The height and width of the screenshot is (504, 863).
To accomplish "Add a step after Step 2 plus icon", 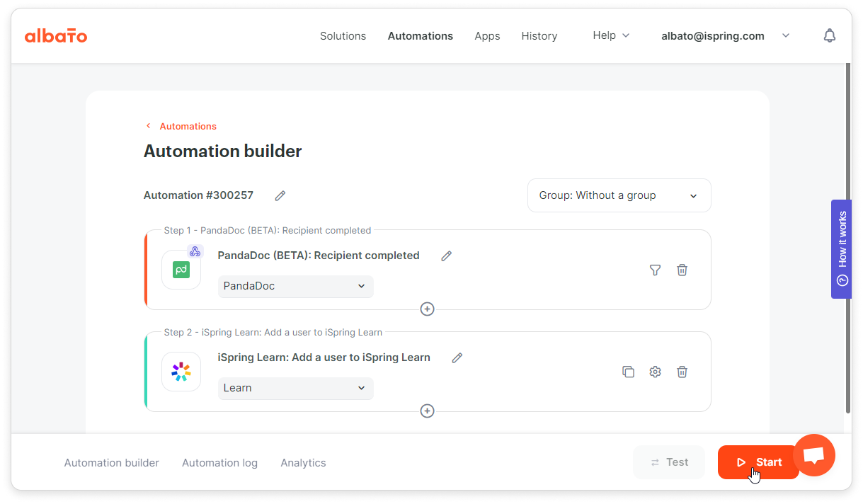I will (427, 411).
